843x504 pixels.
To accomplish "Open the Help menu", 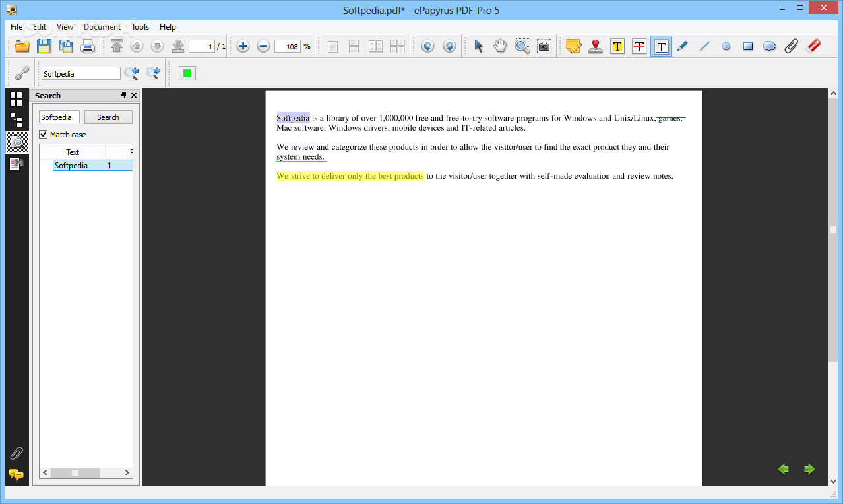I will coord(168,27).
